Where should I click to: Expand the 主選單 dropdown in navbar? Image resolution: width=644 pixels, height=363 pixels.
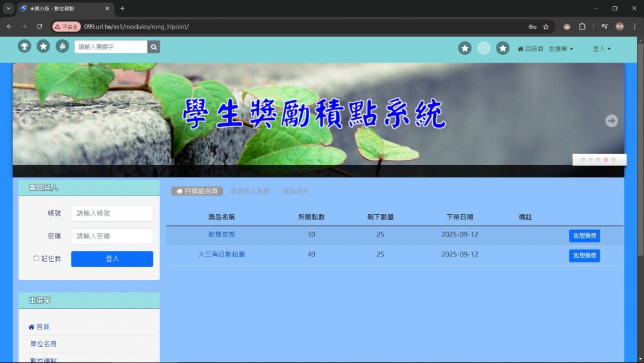click(x=560, y=49)
